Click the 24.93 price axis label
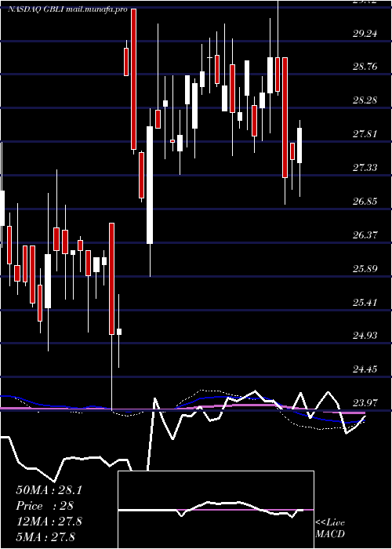Viewport: 392px width, 549px height. tap(365, 336)
